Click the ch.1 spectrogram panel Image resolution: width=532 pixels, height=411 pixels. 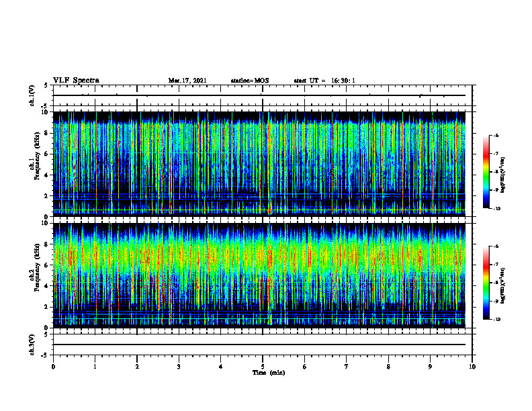(x=259, y=164)
